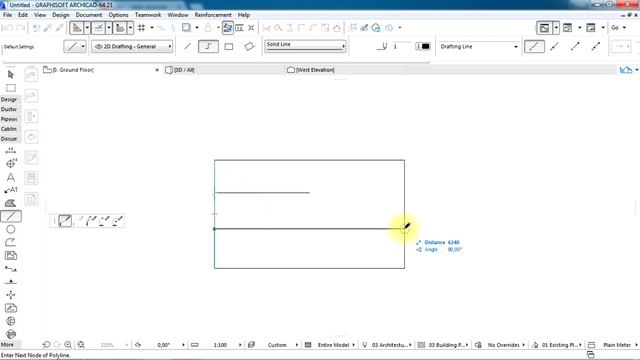
Task: Select the Drawing tool
Action: click(x=11, y=256)
